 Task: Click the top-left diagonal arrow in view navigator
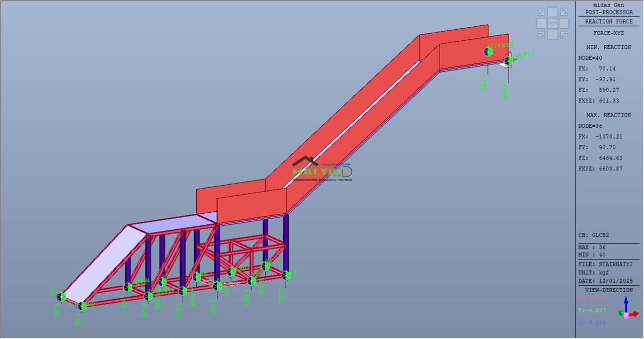pyautogui.click(x=541, y=12)
